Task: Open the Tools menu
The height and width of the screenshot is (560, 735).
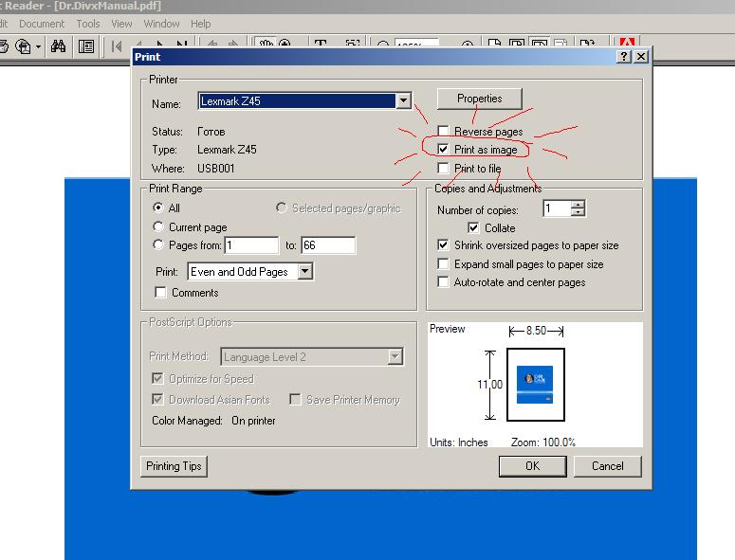Action: [88, 24]
